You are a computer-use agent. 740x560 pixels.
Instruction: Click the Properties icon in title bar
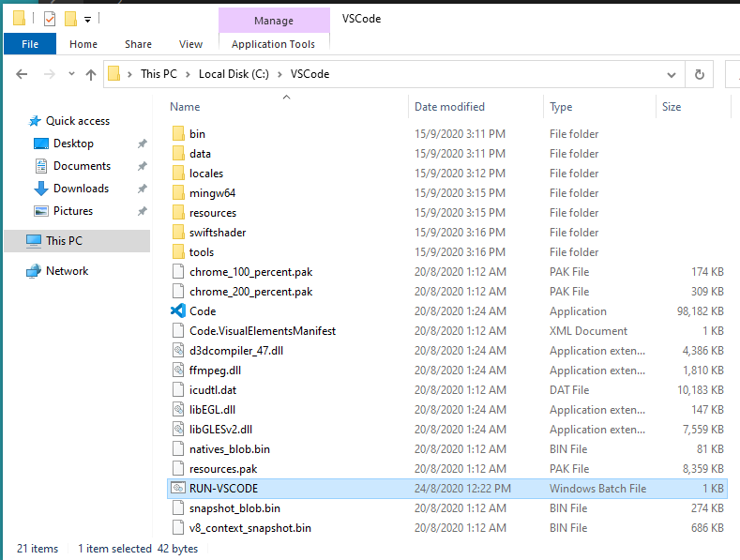point(50,19)
